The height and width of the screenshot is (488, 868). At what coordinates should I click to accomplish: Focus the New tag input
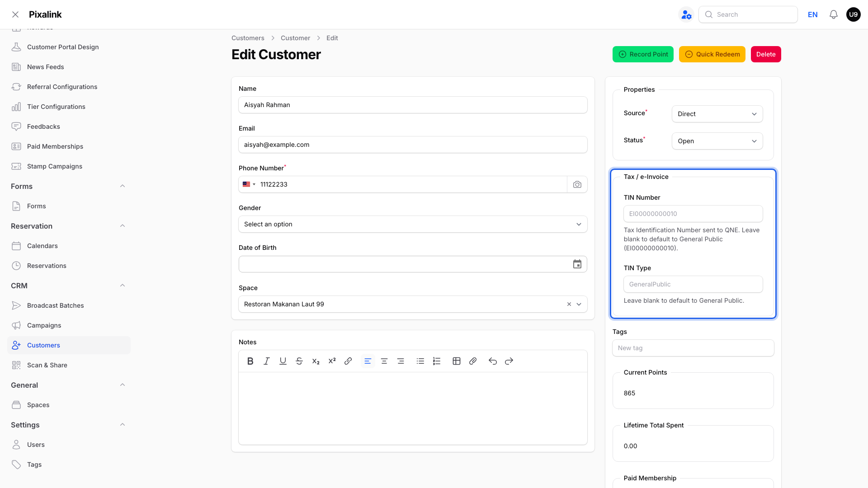(693, 348)
